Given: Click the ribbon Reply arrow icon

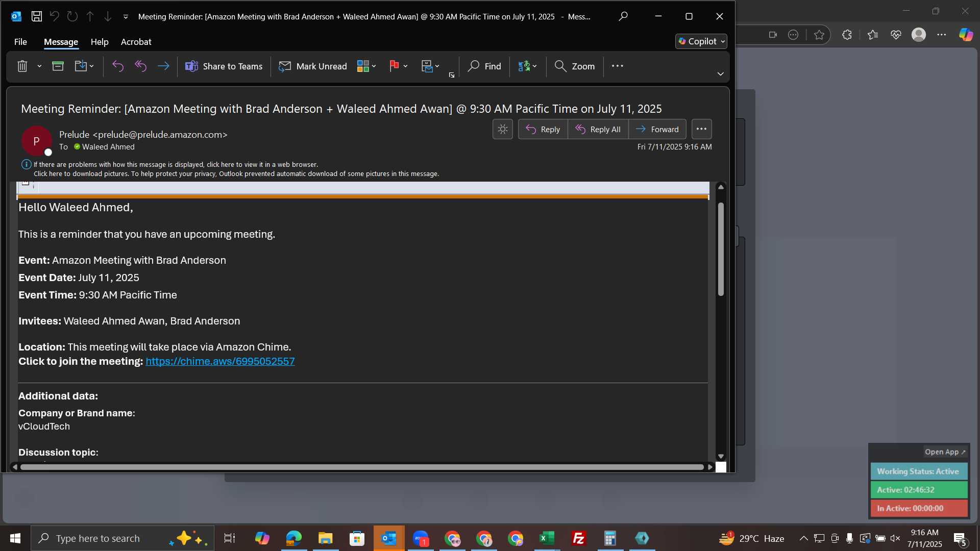Looking at the screenshot, I should [118, 66].
